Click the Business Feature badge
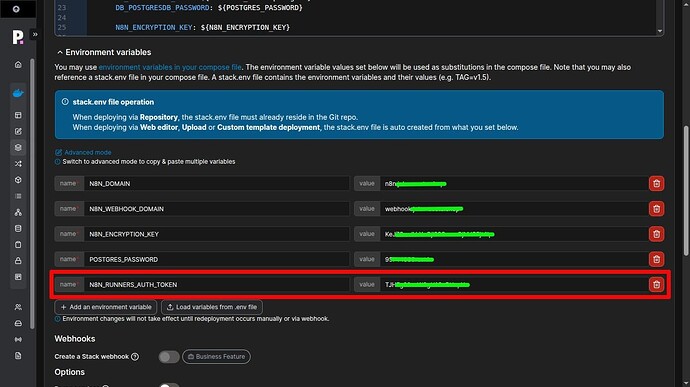 pyautogui.click(x=216, y=357)
